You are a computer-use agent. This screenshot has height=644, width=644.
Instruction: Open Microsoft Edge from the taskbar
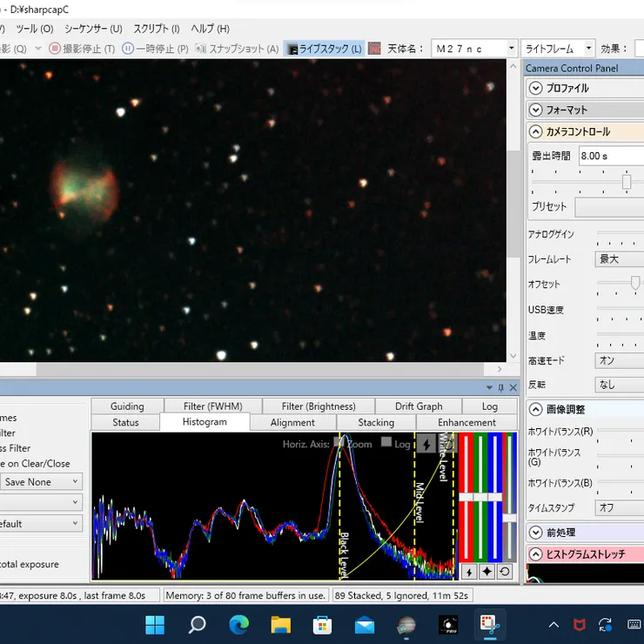point(239,624)
